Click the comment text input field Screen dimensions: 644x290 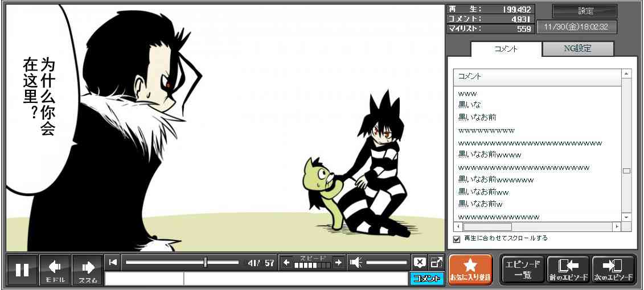point(295,279)
